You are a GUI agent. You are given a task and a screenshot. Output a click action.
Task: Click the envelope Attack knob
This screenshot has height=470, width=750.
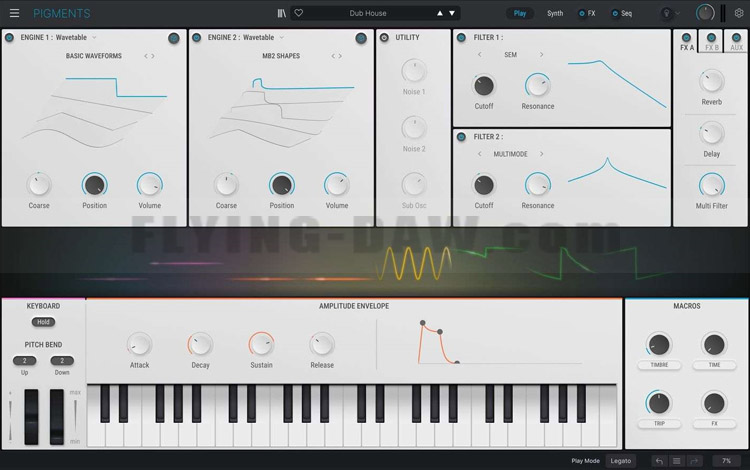(x=139, y=344)
